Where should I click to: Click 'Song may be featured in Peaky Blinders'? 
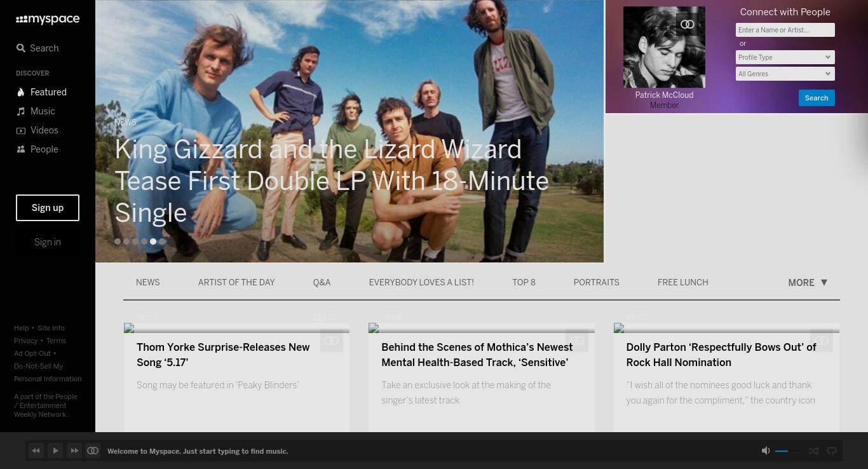(218, 385)
